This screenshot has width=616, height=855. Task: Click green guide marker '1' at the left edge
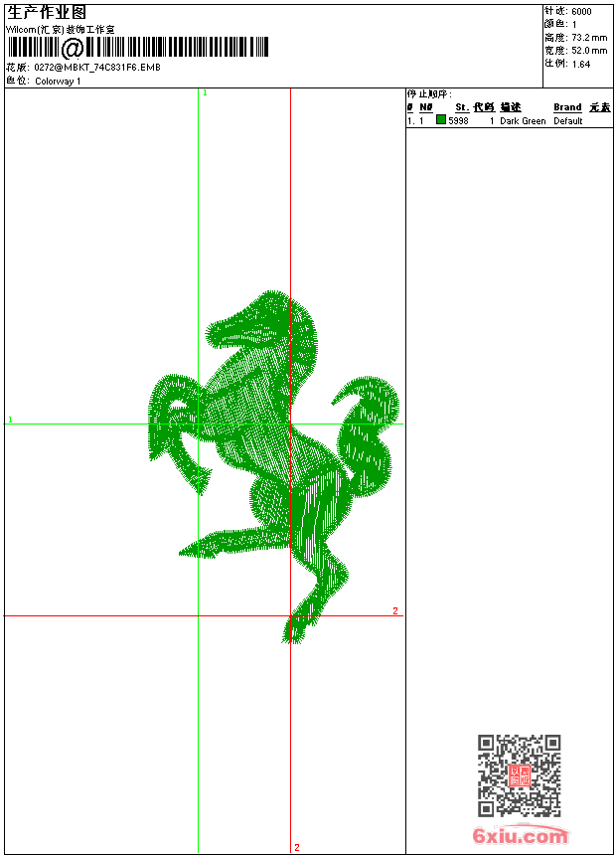coord(10,420)
